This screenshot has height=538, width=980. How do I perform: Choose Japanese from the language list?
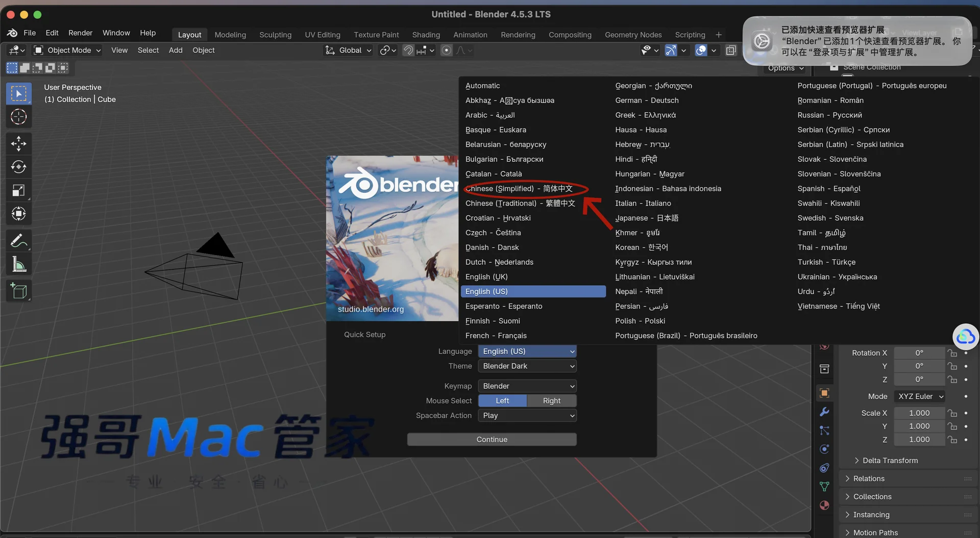[x=647, y=218]
